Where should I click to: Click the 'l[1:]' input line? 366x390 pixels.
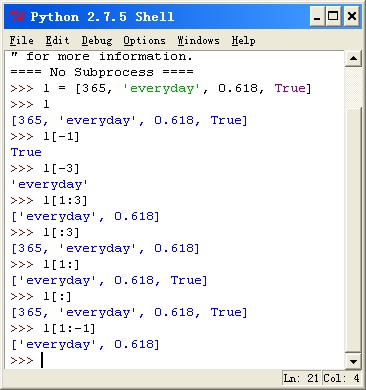click(45, 264)
